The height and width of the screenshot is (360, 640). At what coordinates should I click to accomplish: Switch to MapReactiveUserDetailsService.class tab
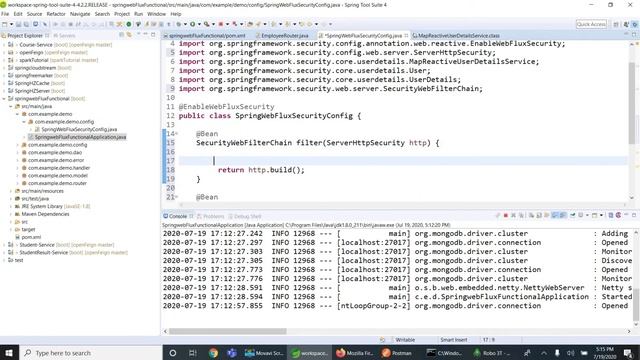coord(456,36)
